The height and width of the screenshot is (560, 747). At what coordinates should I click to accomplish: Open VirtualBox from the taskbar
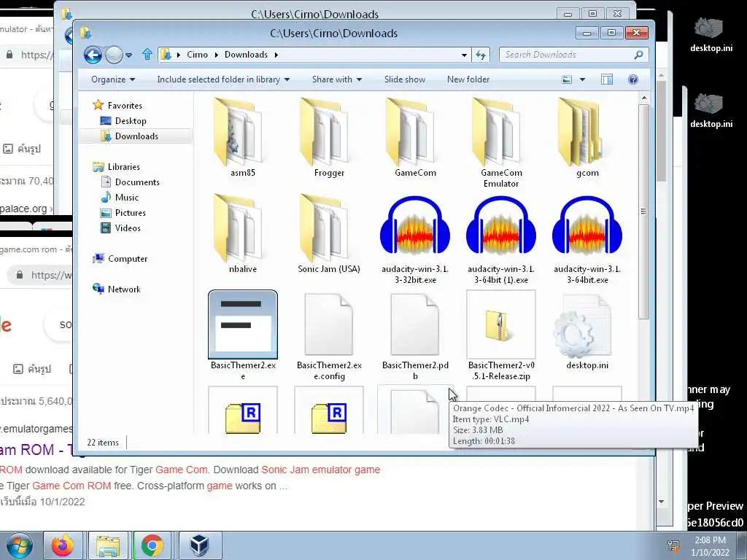199,545
